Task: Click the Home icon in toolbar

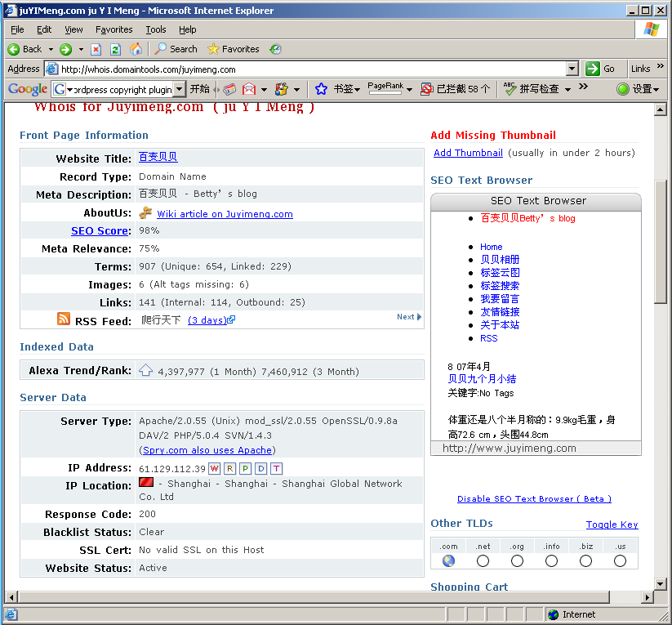Action: (136, 49)
